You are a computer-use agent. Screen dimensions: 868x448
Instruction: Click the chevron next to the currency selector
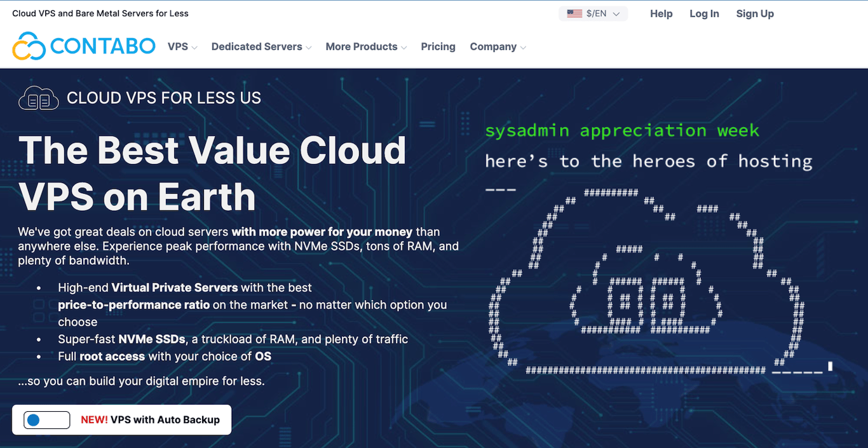click(x=616, y=13)
